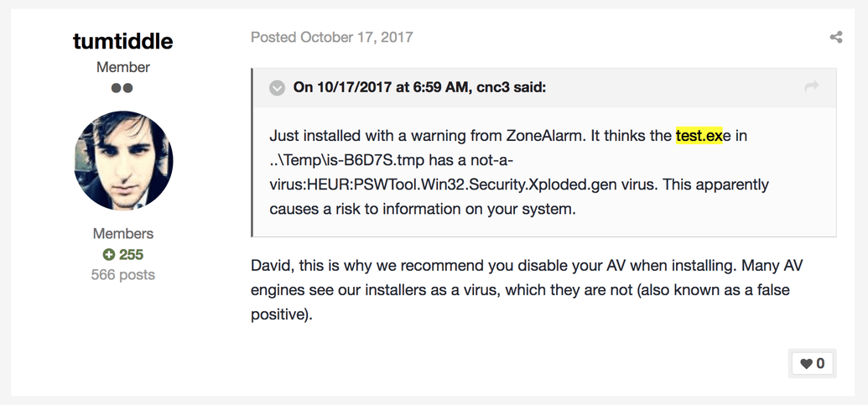Click the highlighted test.exe text
868x405 pixels.
point(699,136)
